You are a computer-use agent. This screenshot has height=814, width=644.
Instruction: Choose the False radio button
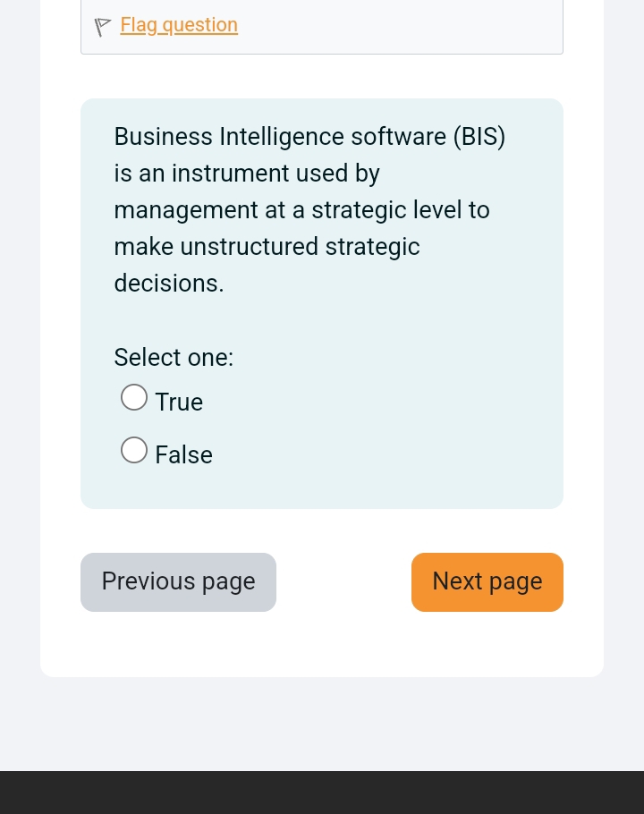134,450
